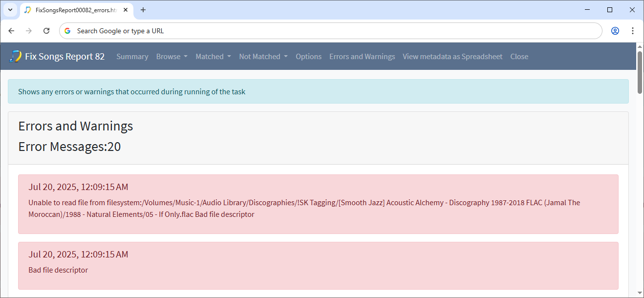Open the Chrome profile icon
Image resolution: width=644 pixels, height=298 pixels.
click(x=615, y=31)
